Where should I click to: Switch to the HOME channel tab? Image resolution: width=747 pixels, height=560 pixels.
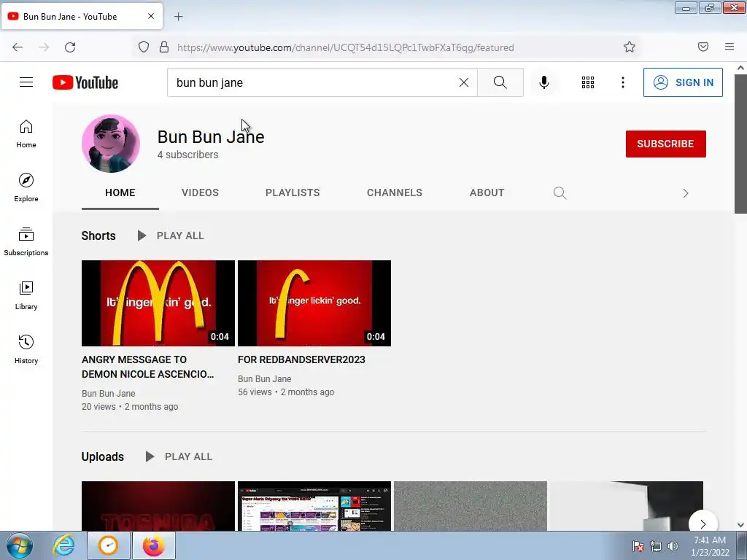[120, 192]
